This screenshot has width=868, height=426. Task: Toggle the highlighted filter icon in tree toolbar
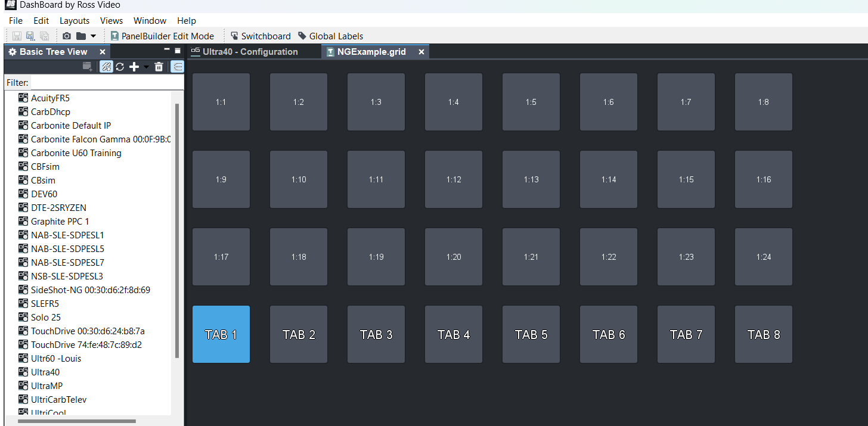[x=106, y=67]
